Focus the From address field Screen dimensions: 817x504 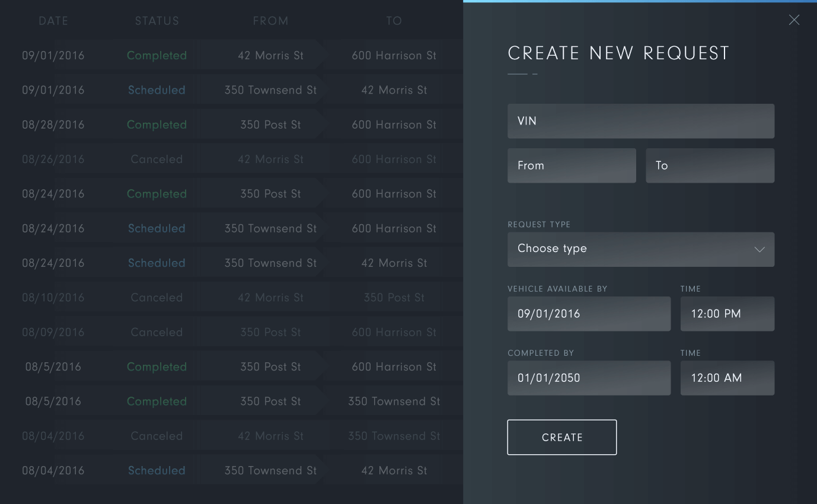572,165
